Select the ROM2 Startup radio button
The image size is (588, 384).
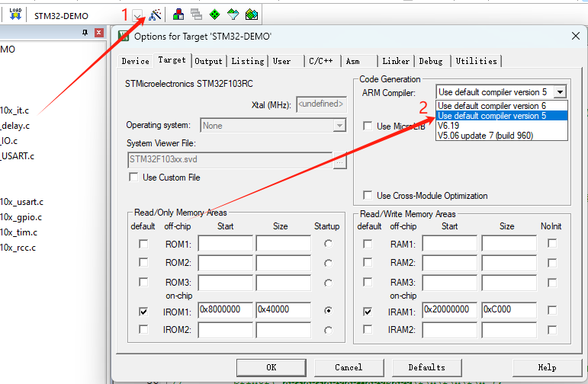click(328, 264)
